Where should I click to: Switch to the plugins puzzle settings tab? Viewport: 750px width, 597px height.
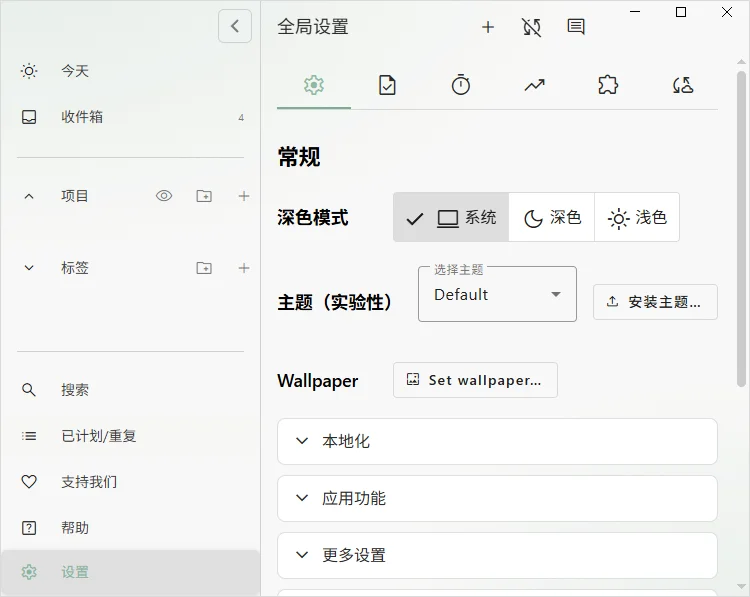coord(608,86)
